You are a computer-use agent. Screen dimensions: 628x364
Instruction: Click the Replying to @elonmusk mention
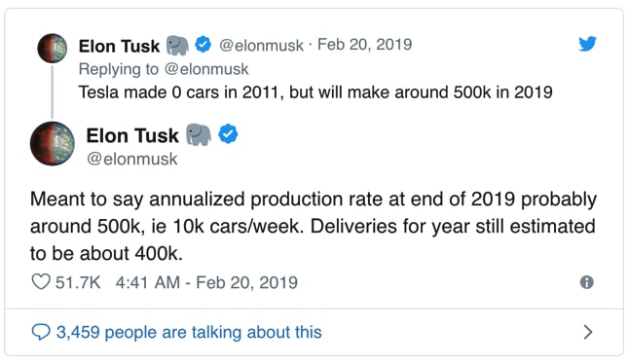click(206, 69)
